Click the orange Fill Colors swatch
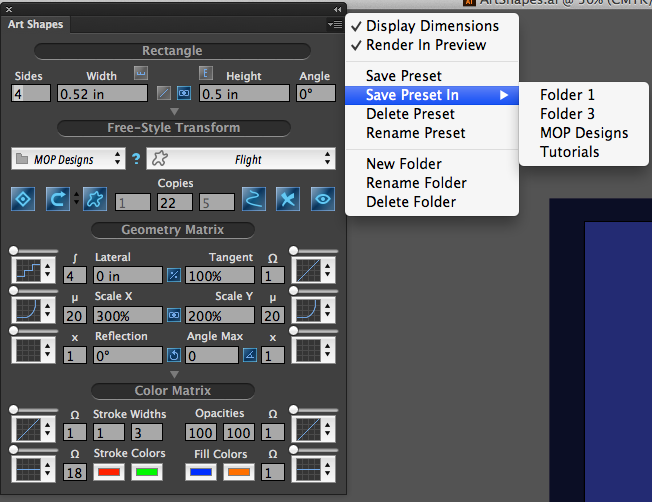This screenshot has height=502, width=652. pyautogui.click(x=239, y=472)
